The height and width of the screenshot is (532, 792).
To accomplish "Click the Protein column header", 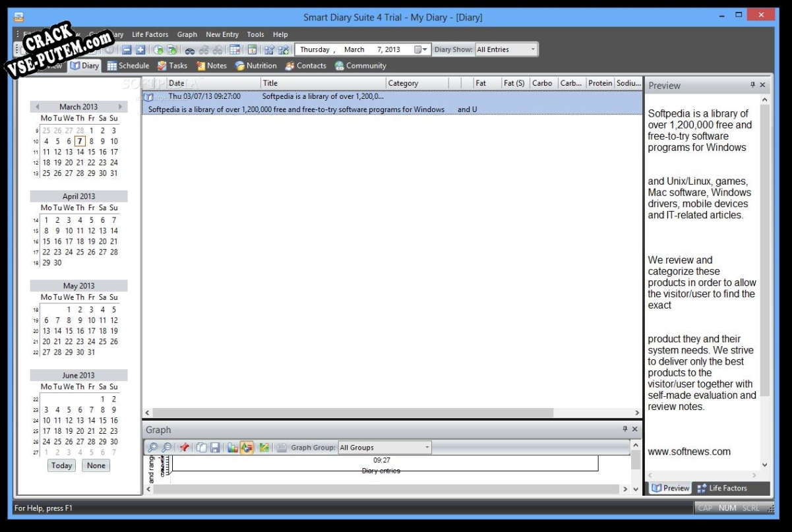I will (600, 83).
